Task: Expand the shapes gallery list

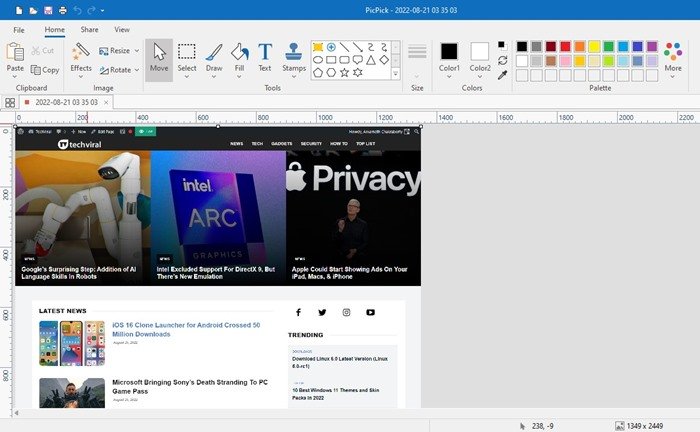Action: pos(396,73)
